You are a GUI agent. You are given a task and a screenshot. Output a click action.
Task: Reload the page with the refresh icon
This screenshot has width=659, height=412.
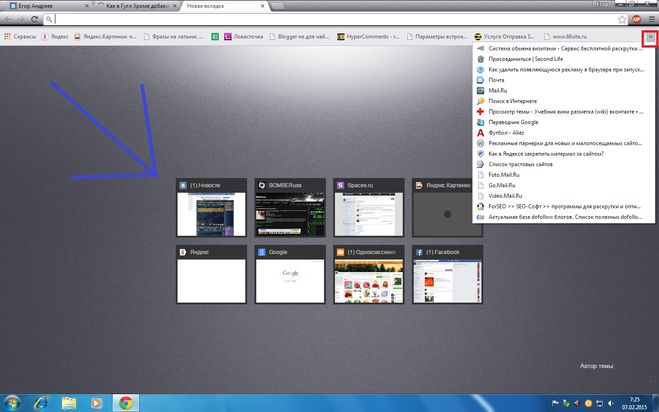coord(35,19)
